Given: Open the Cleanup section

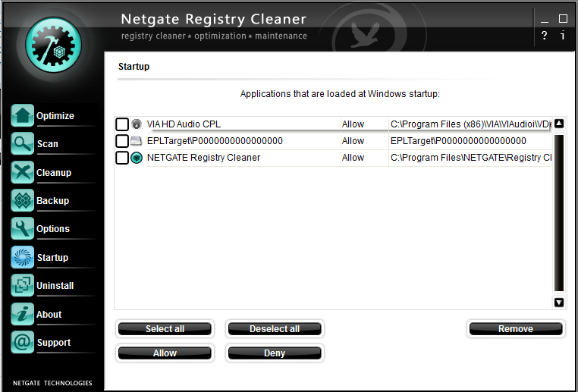Looking at the screenshot, I should click(x=54, y=172).
